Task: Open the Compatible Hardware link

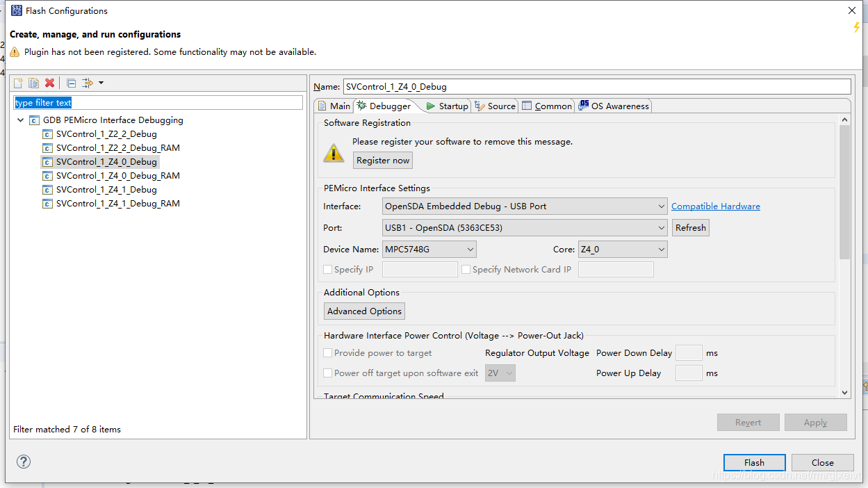Action: point(716,206)
